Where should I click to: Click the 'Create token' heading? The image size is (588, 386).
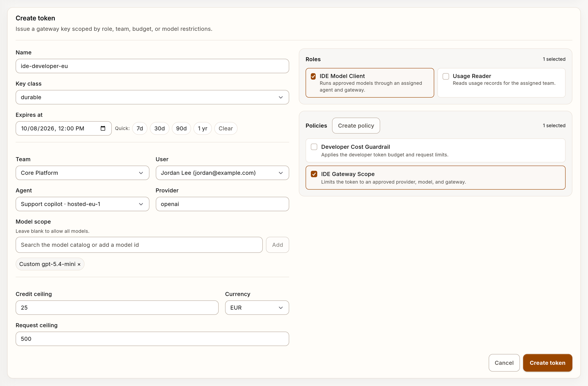tap(35, 18)
